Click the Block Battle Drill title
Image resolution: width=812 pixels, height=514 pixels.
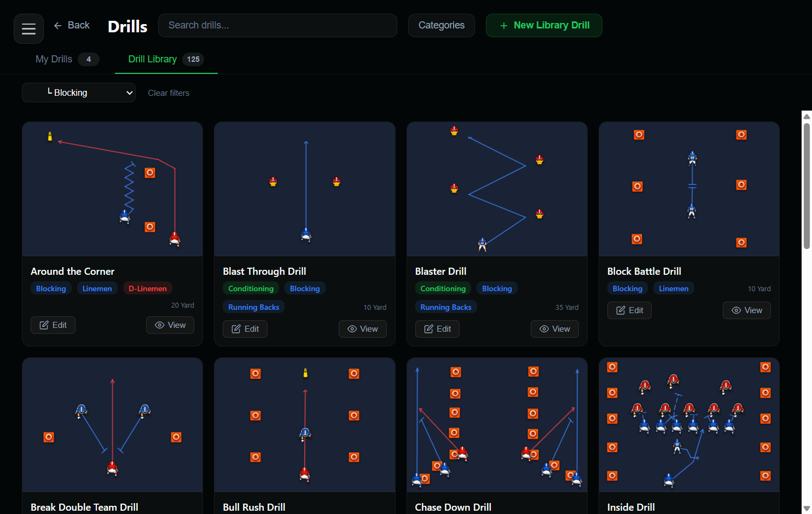click(644, 272)
